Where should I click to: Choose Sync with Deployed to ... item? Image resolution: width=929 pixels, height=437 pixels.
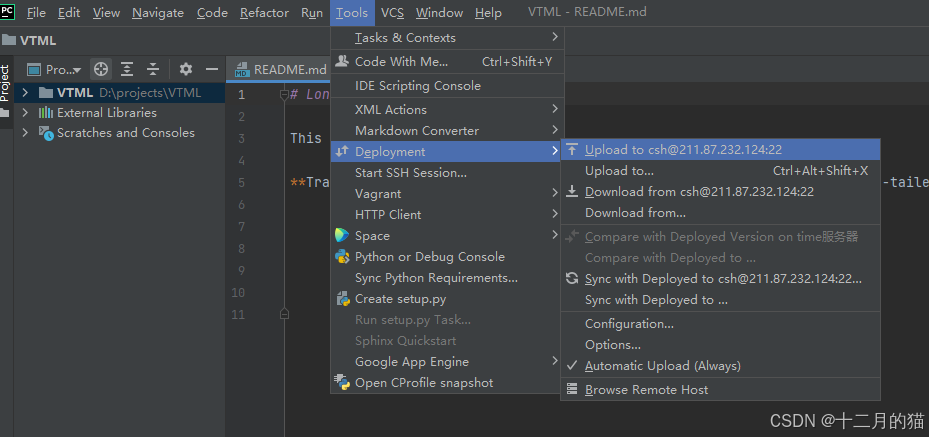(720, 300)
